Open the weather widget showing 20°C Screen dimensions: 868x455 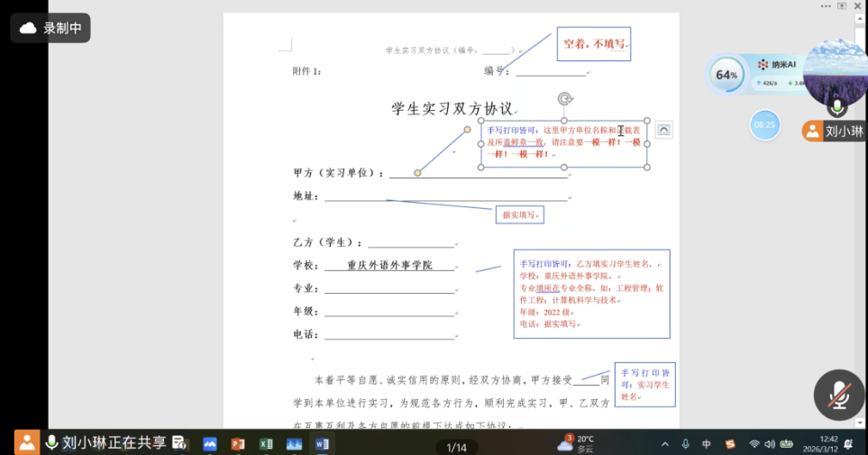[576, 443]
